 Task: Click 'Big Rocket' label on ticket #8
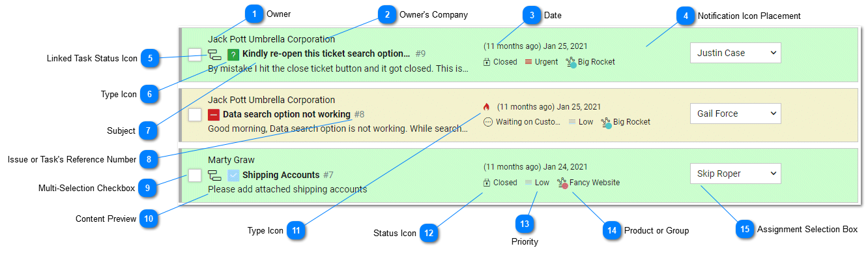point(631,122)
